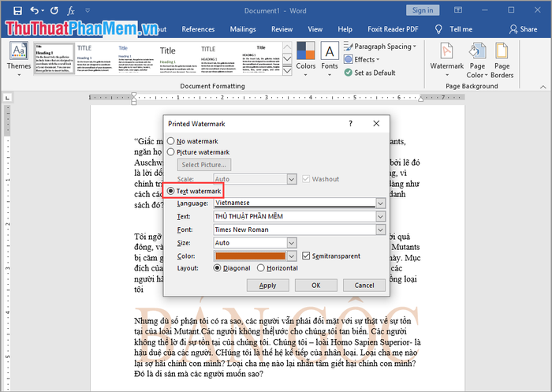
Task: Uncheck the Semitransparent checkbox
Action: coord(307,256)
